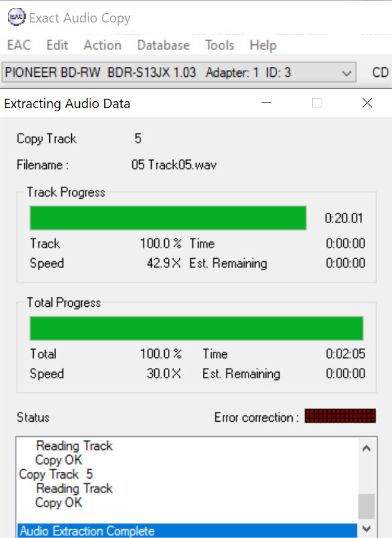Expand the PIONEER BD-RW drive dropdown
Viewport: 392px width, 538px height.
346,73
